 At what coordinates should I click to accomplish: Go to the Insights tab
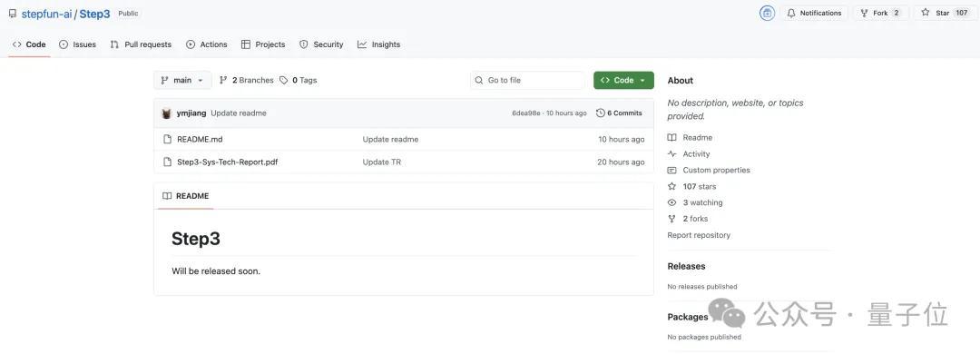click(x=378, y=44)
